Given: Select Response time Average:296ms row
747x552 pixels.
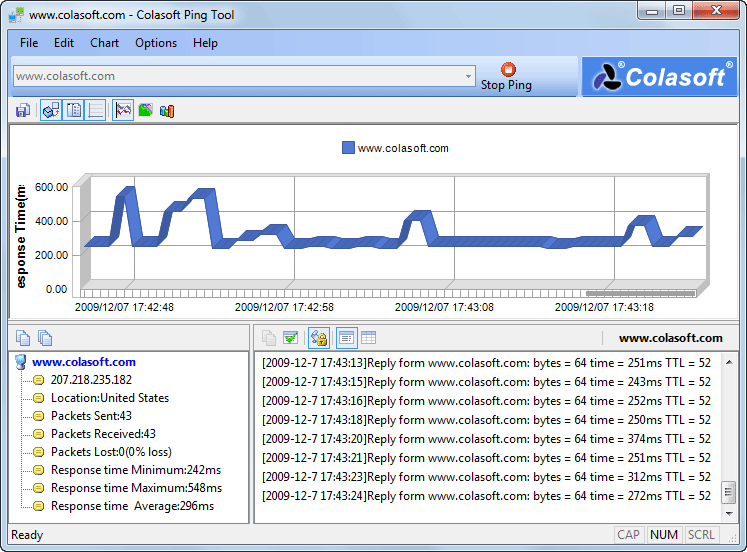Looking at the screenshot, I should [132, 506].
